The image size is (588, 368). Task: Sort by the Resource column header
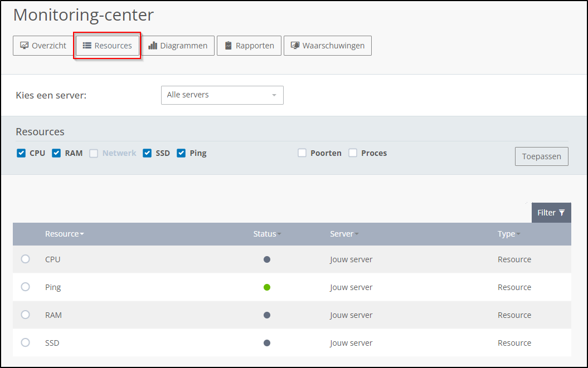point(64,234)
